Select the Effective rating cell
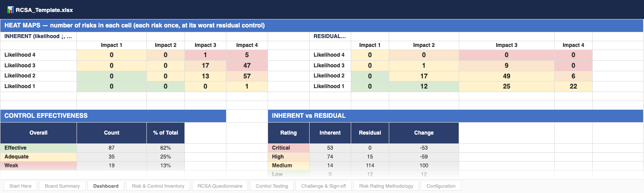Screen dimensions: 644x193 38,148
